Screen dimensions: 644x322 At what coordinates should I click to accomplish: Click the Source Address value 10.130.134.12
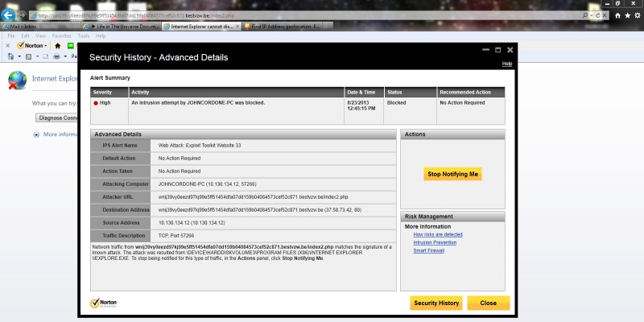[192, 223]
